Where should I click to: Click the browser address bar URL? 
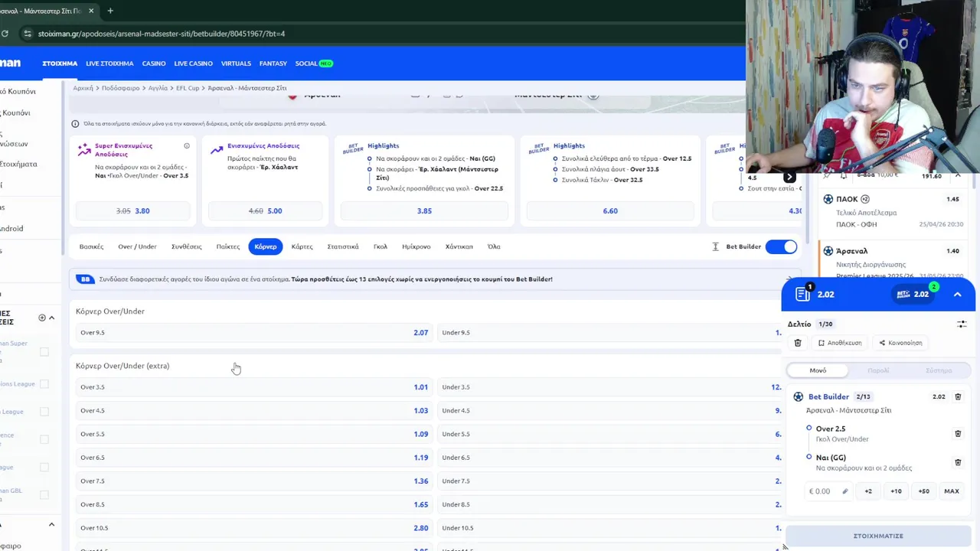coord(162,34)
